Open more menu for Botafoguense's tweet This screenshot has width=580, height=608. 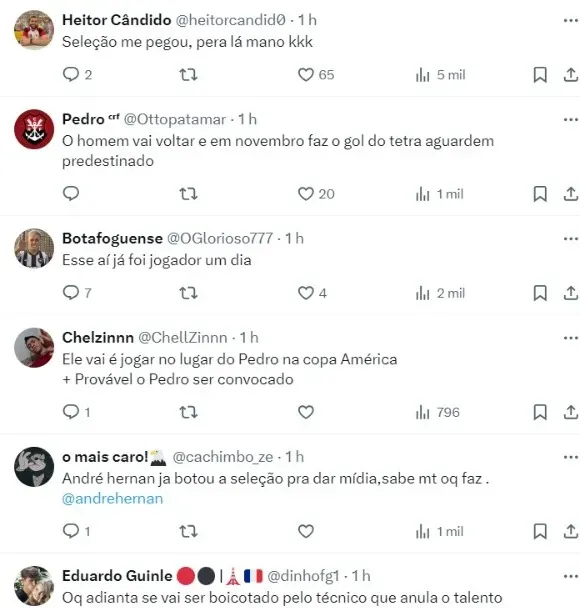pos(571,238)
